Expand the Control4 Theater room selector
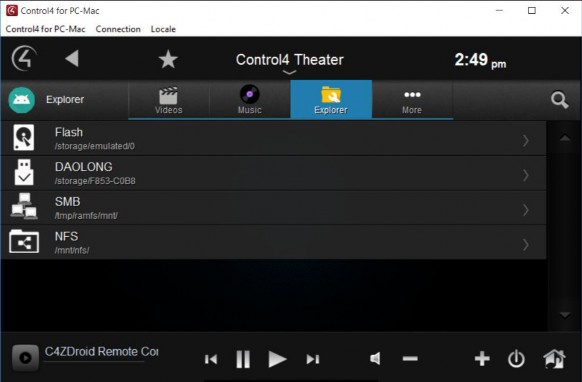582x382 pixels. (290, 63)
